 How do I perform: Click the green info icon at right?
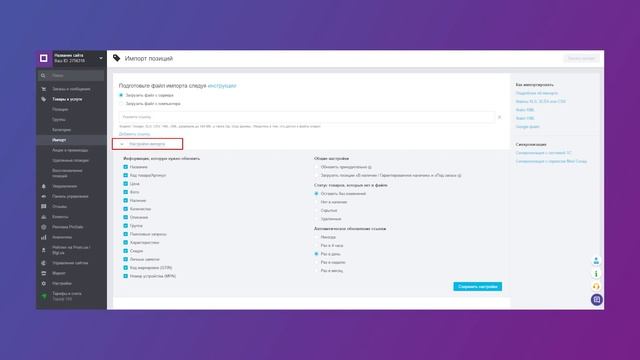[x=596, y=273]
